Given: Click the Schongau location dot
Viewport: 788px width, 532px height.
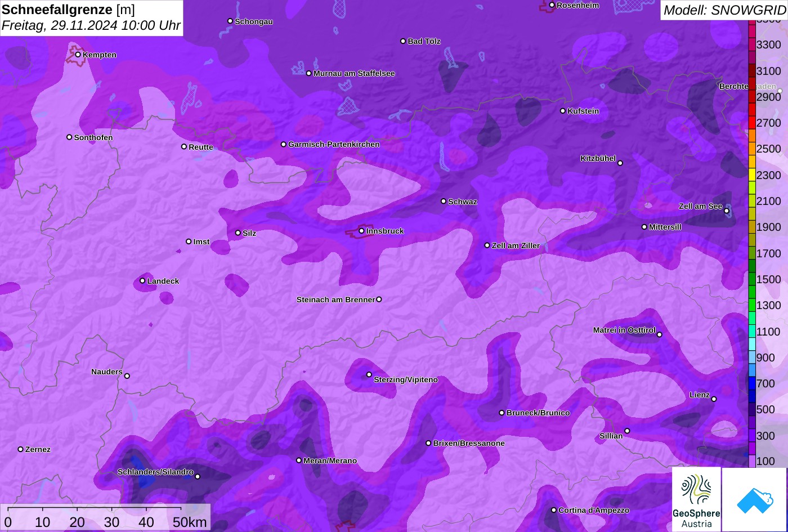Looking at the screenshot, I should point(230,21).
